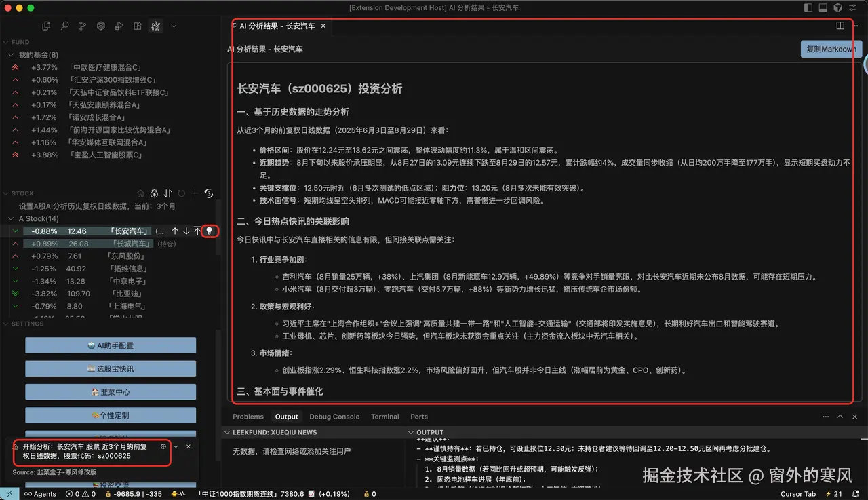Switch to the Terminal panel tab
868x500 pixels.
(384, 416)
